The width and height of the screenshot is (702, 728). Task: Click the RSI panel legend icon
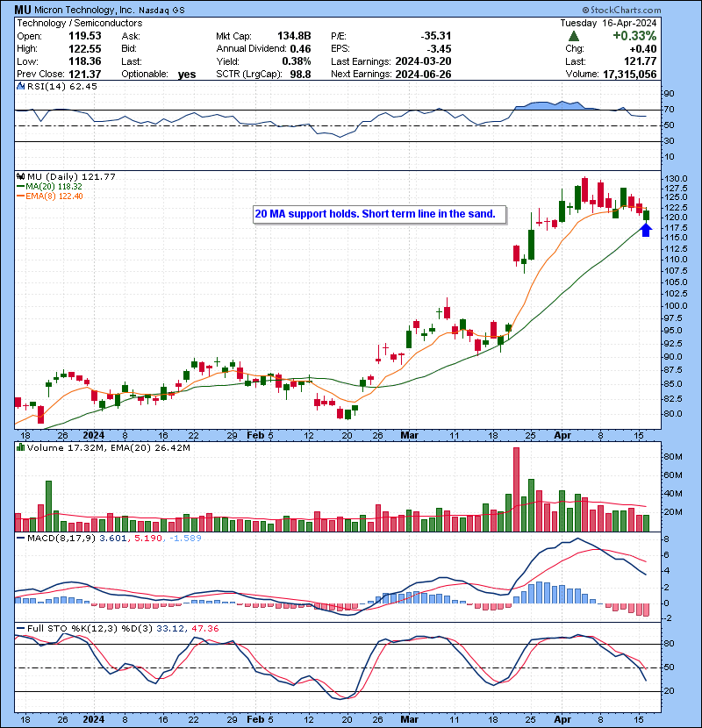20,86
